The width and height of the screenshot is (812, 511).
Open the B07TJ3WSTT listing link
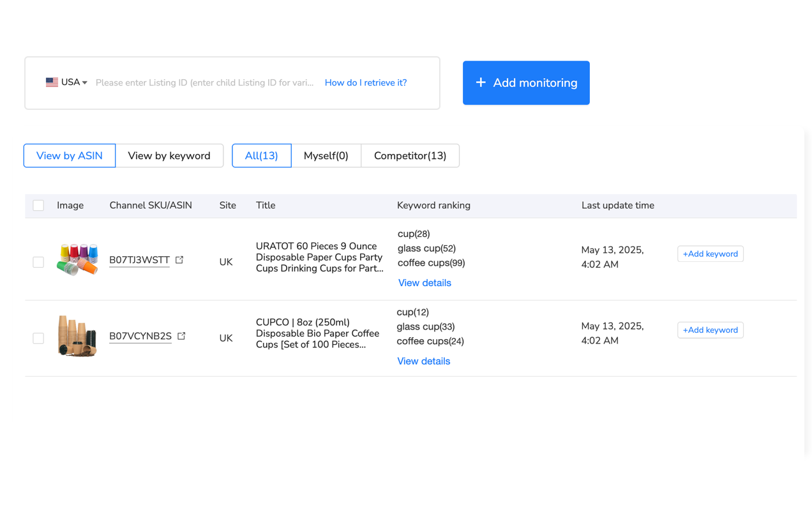139,260
